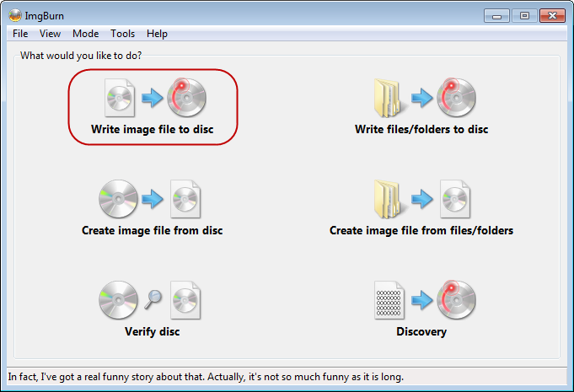Click the blue arrow in Create image file from disc
Viewport: 574px width, 392px height.
click(x=153, y=199)
